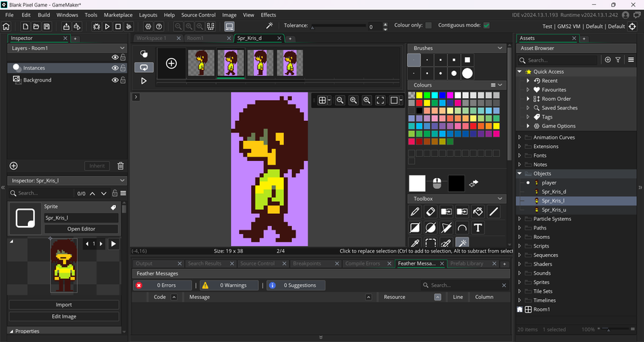Viewport: 644px width, 342px height.
Task: Open the Inspector: Spr_Kris_l dropdown
Action: [x=122, y=180]
